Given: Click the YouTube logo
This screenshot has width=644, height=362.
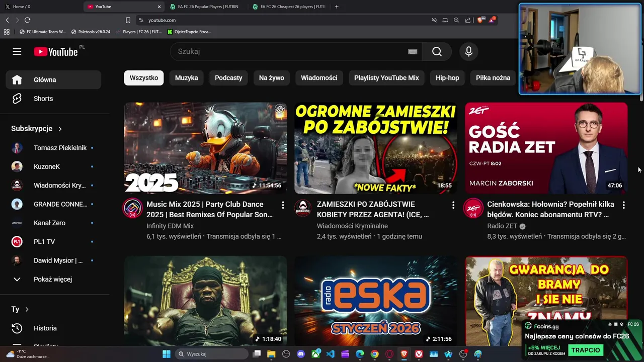Looking at the screenshot, I should click(56, 52).
